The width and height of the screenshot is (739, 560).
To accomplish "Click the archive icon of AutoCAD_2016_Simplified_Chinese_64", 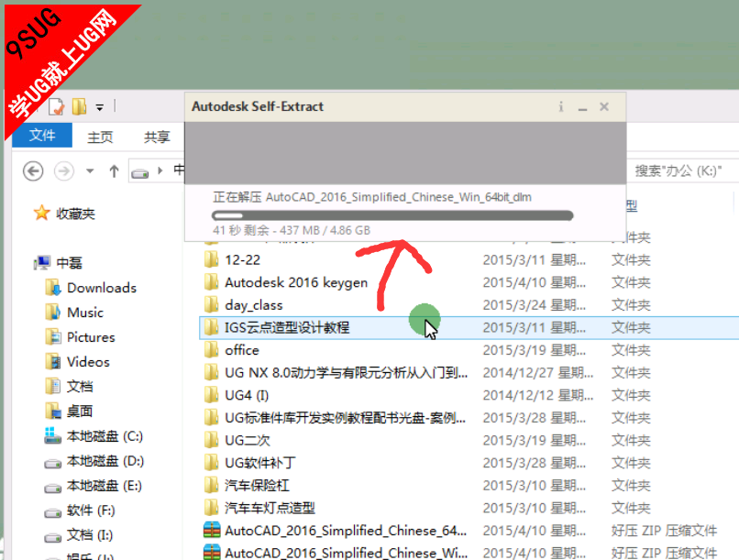I will 212,531.
